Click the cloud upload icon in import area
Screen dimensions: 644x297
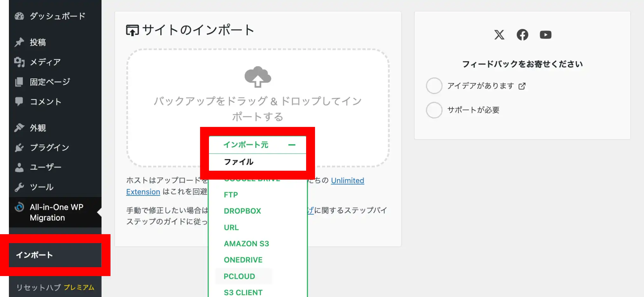[257, 77]
